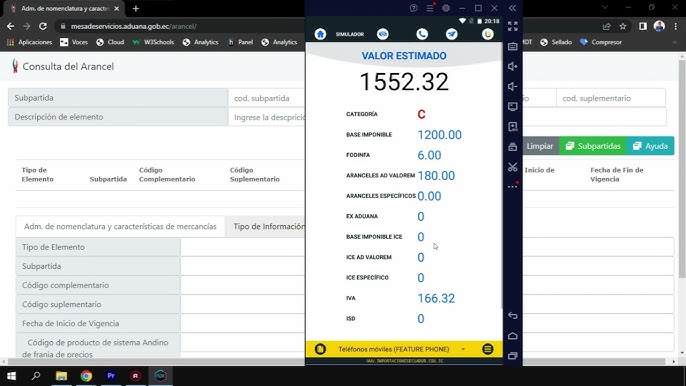686x386 pixels.
Task: Select Adm. de nomenclatura y características tab
Action: [x=120, y=226]
